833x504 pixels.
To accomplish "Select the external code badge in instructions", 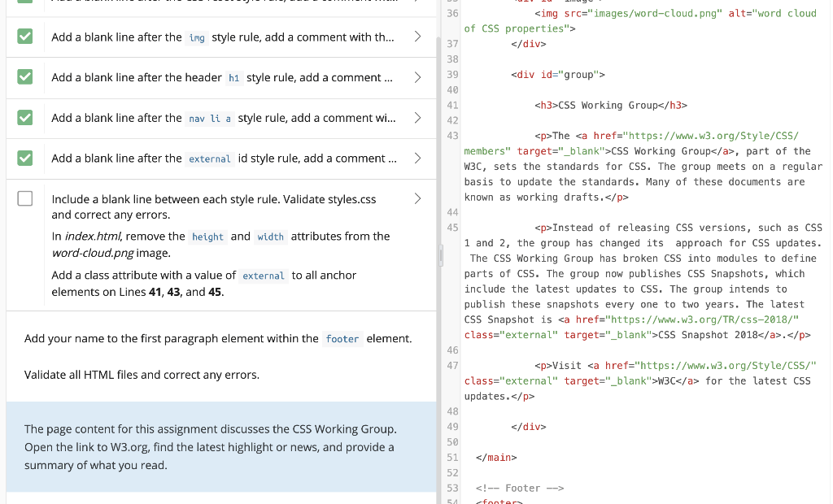I will pos(266,276).
